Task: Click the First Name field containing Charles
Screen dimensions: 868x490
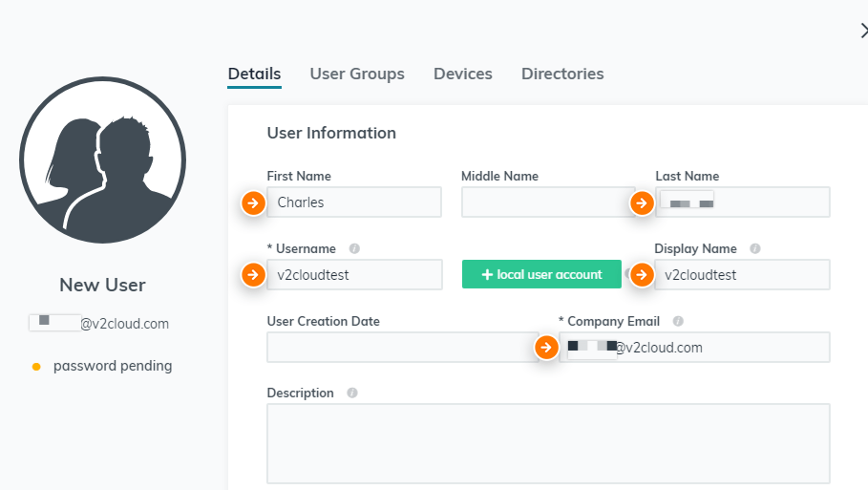Action: 354,202
